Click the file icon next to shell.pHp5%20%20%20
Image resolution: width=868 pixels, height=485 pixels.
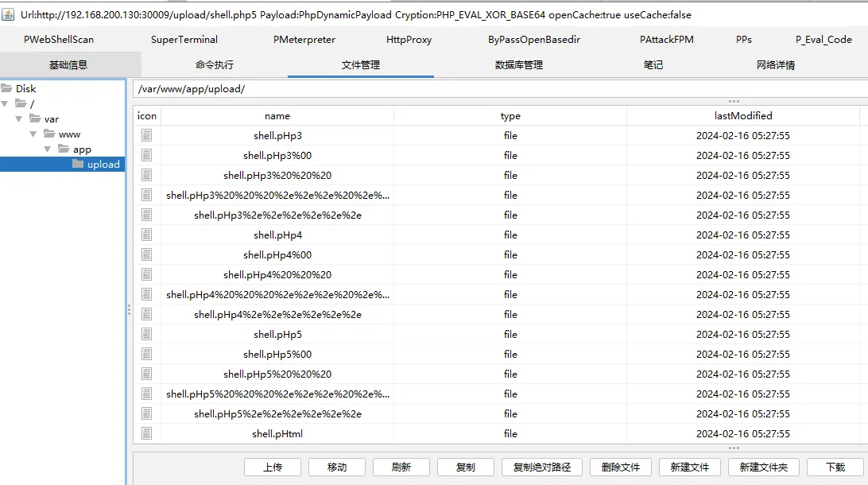pyautogui.click(x=146, y=374)
